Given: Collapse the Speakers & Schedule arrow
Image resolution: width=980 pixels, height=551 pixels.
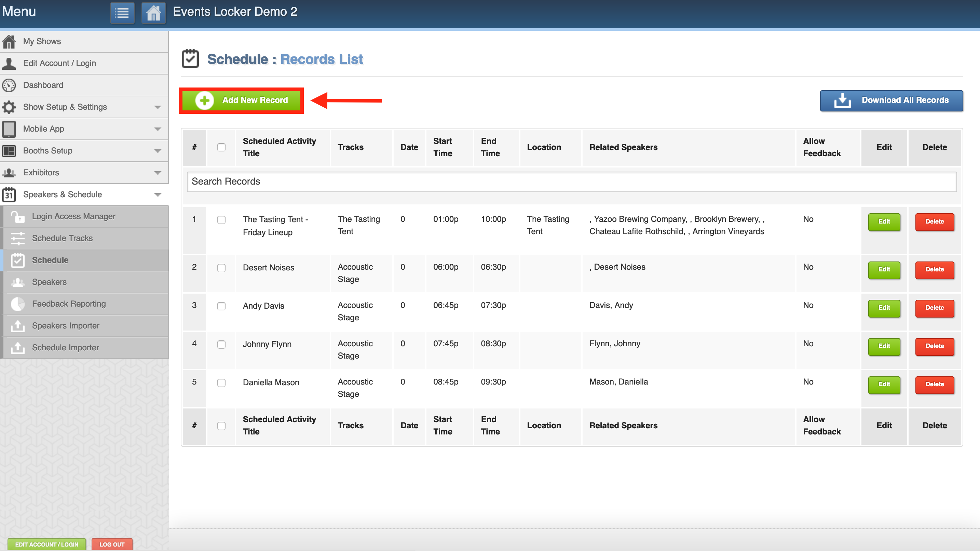Looking at the screenshot, I should point(158,195).
